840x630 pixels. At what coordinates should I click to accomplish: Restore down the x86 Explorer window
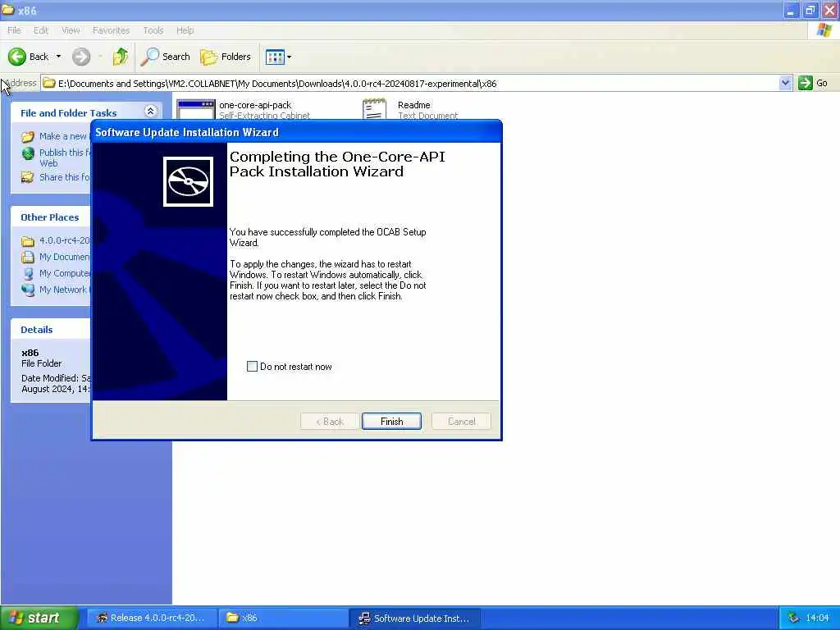coord(810,10)
